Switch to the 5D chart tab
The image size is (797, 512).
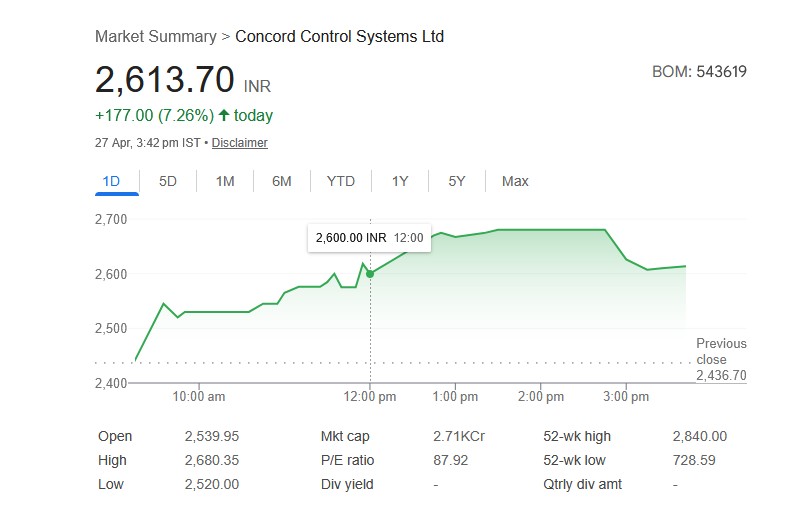[x=168, y=181]
